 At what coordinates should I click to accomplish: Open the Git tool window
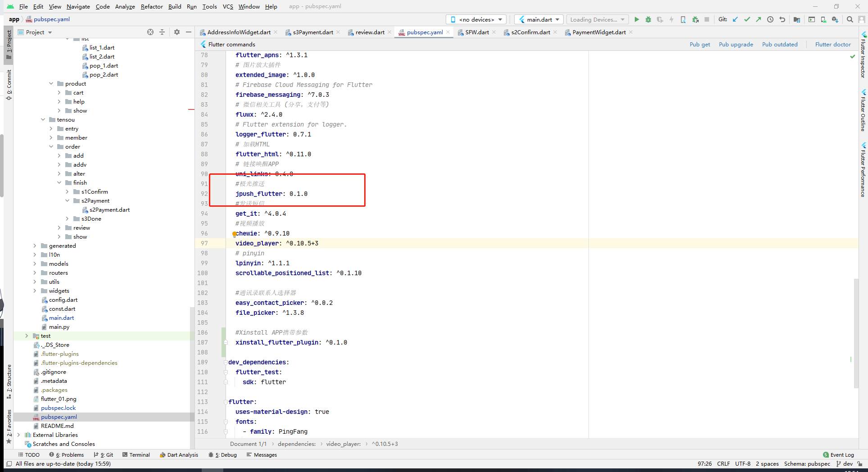[x=103, y=455]
